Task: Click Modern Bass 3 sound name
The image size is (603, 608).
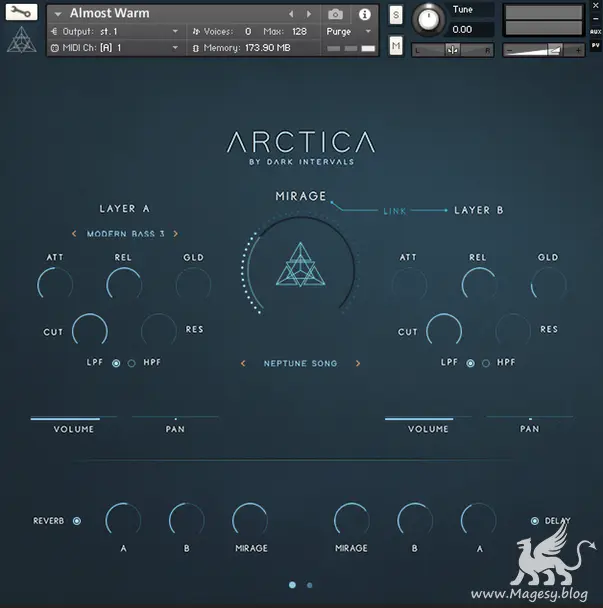Action: (x=125, y=234)
